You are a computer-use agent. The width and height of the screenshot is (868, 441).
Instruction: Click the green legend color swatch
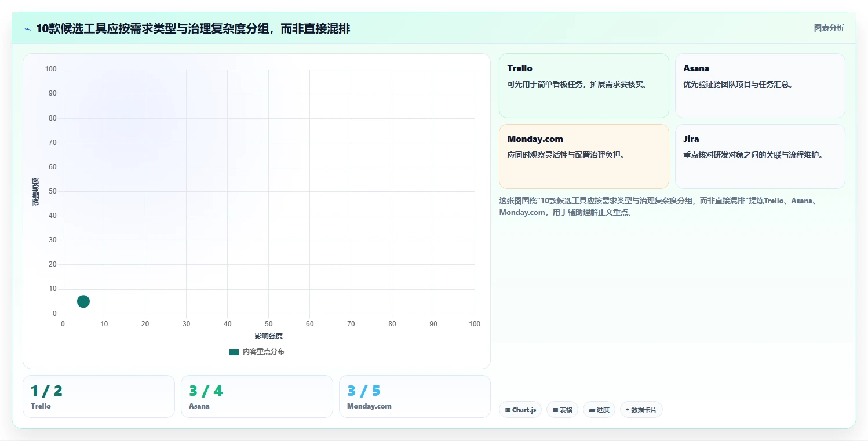tap(234, 352)
